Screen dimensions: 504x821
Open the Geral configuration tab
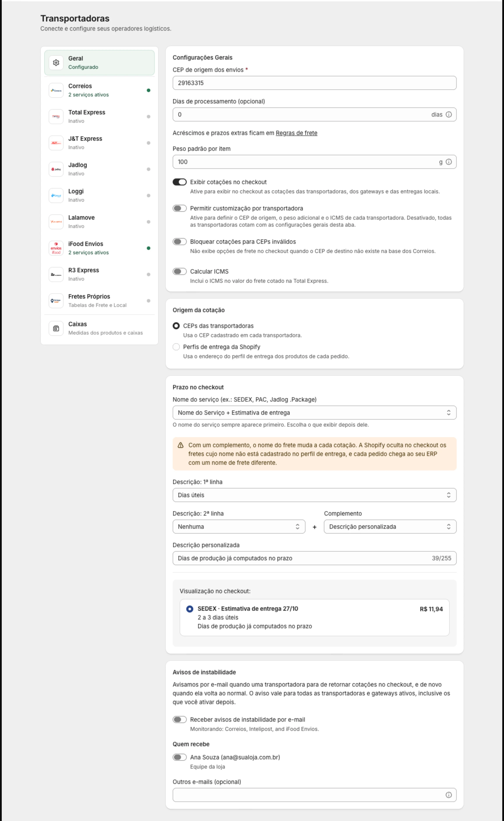pyautogui.click(x=99, y=63)
